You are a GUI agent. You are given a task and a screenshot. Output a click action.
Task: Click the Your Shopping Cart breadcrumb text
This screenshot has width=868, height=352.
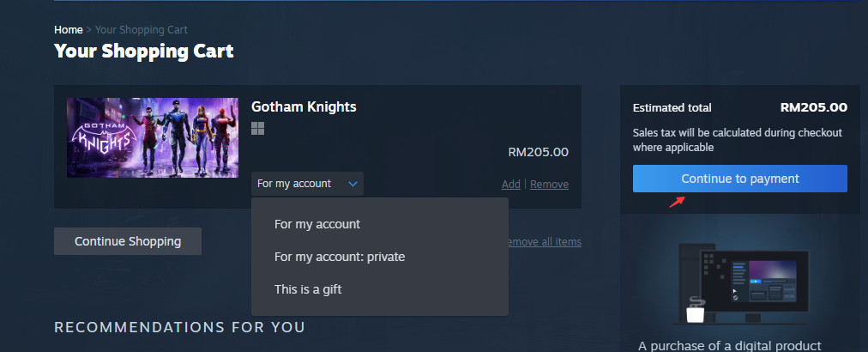[142, 30]
